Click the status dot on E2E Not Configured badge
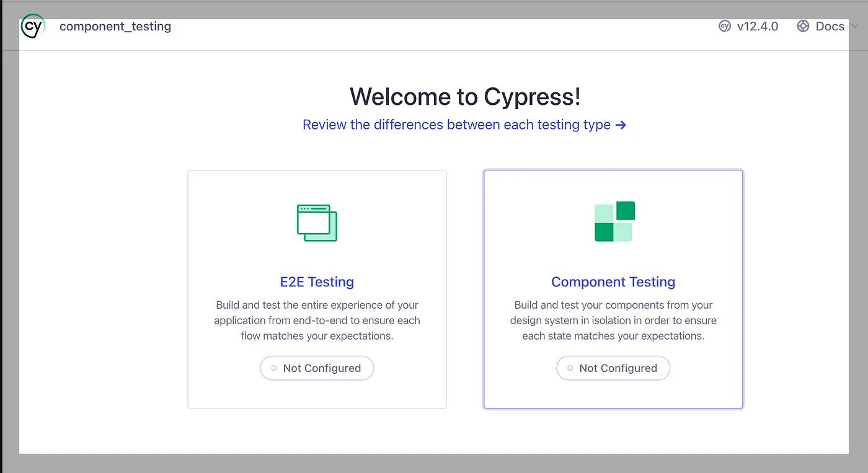This screenshot has width=868, height=473. tap(273, 368)
